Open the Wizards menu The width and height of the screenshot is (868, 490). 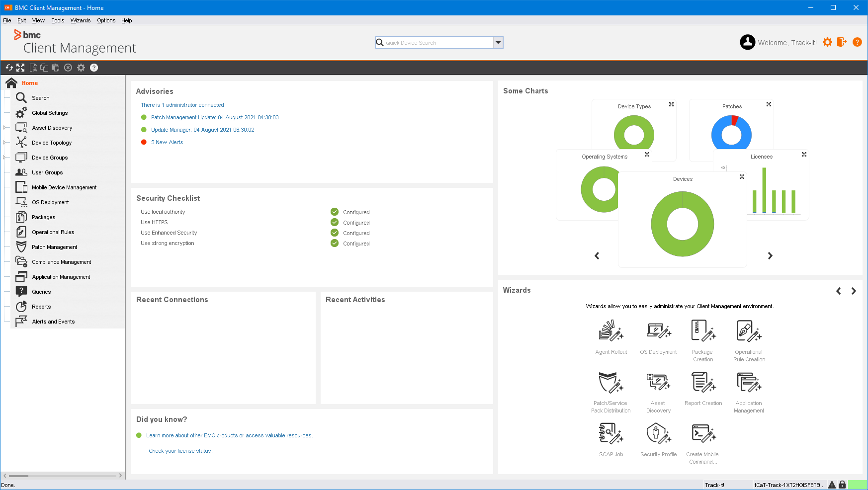[81, 20]
